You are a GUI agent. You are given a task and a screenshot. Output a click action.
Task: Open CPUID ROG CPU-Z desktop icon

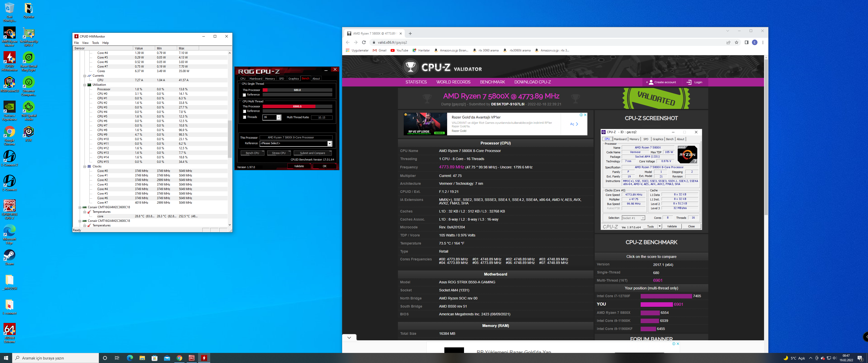pos(9,209)
